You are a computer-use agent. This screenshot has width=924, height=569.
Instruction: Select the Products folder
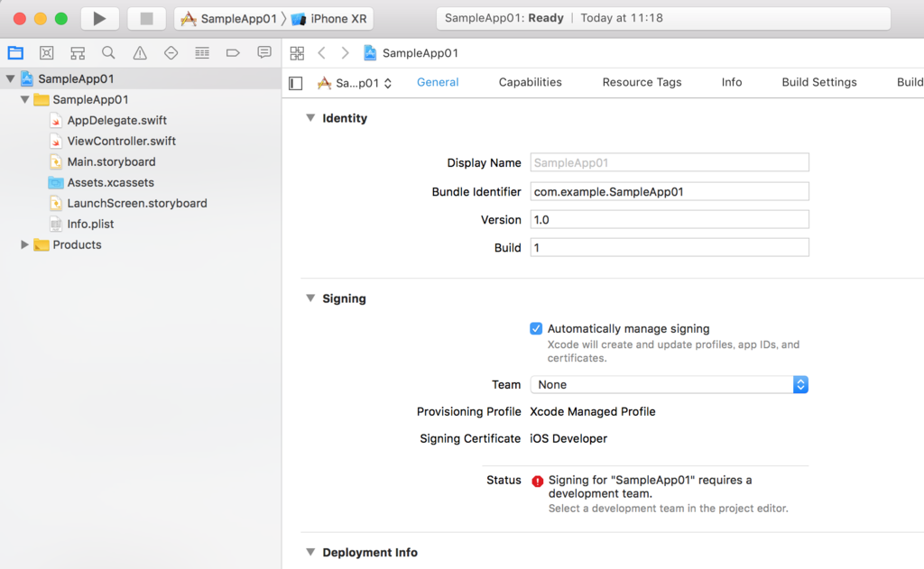pos(77,244)
